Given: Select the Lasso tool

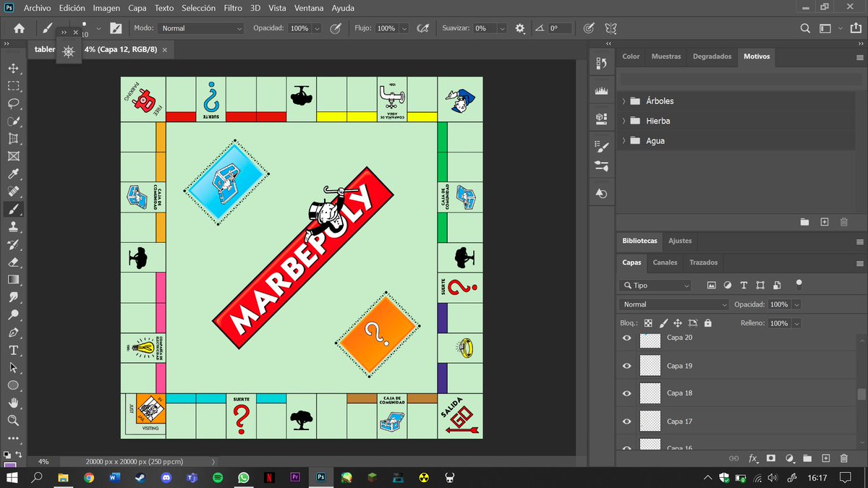Looking at the screenshot, I should pyautogui.click(x=13, y=103).
